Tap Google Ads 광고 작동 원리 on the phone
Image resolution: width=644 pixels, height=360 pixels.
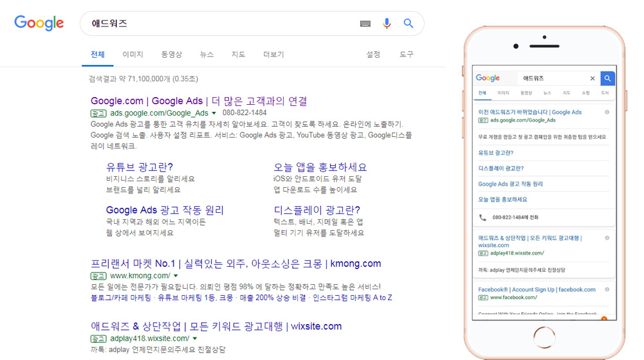point(510,184)
